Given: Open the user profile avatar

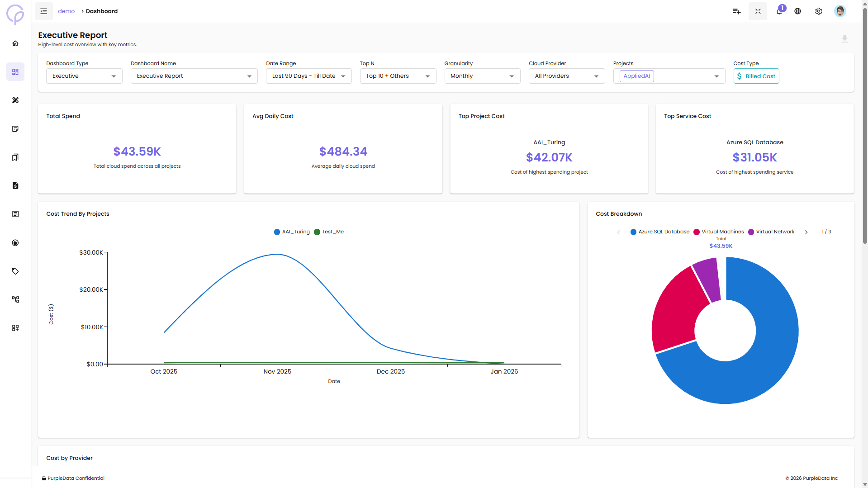Looking at the screenshot, I should pos(840,11).
